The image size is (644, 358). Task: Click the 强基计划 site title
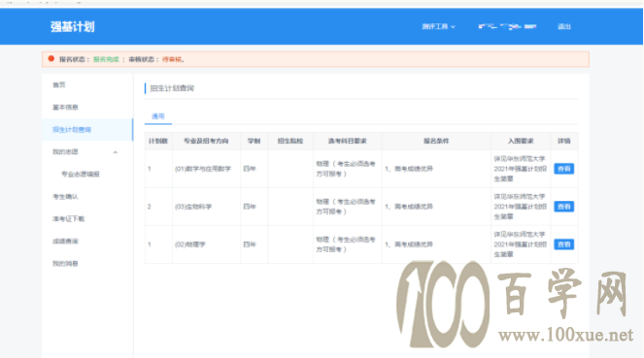[x=73, y=26]
